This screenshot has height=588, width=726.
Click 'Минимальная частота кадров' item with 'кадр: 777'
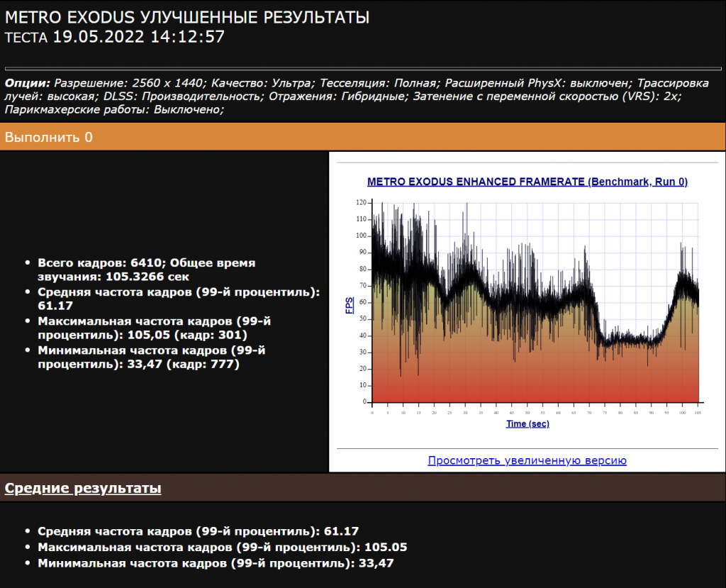tap(152, 357)
